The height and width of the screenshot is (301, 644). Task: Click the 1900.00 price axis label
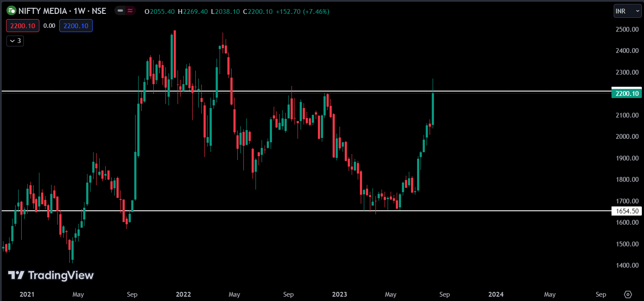point(628,158)
